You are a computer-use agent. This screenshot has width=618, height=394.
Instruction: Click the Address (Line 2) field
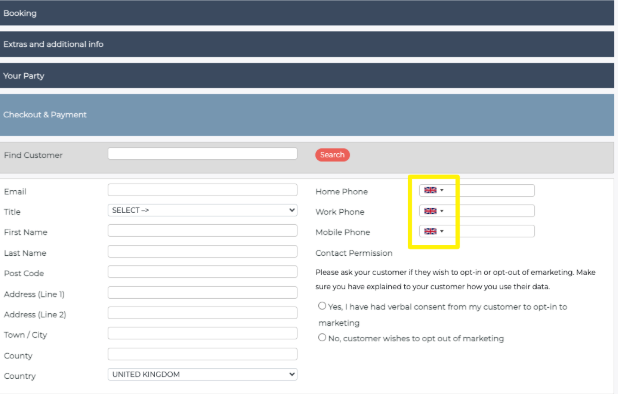click(x=203, y=312)
